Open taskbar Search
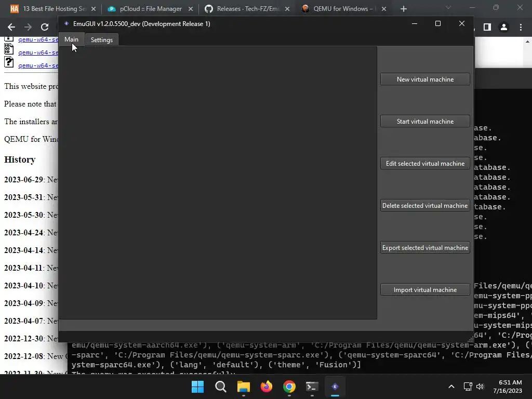 (x=220, y=387)
